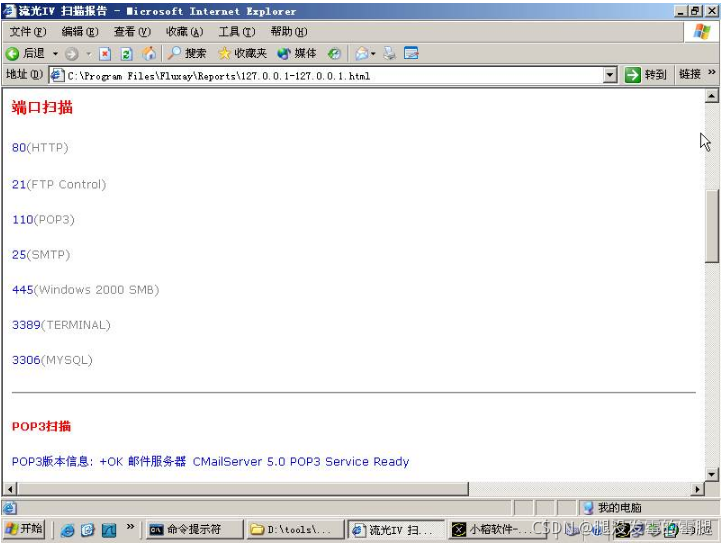Click the 转到 (Go) button

(646, 75)
